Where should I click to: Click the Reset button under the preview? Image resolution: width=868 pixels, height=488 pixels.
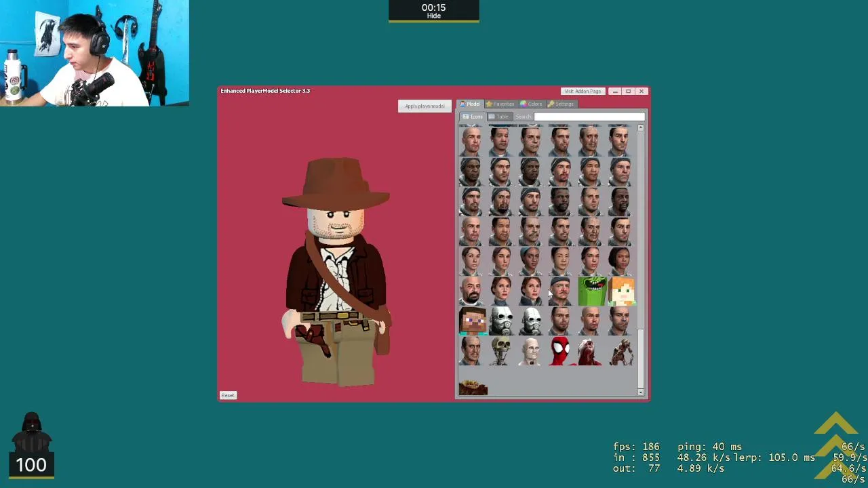228,395
